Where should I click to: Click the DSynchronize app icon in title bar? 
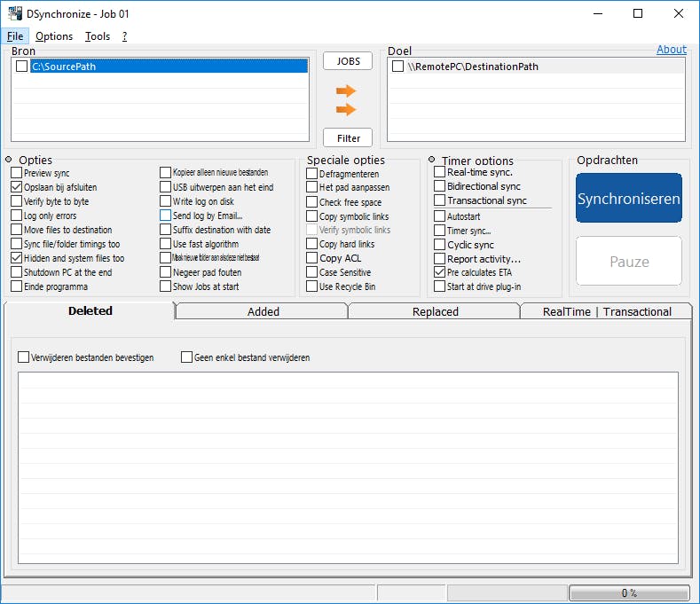tap(15, 13)
